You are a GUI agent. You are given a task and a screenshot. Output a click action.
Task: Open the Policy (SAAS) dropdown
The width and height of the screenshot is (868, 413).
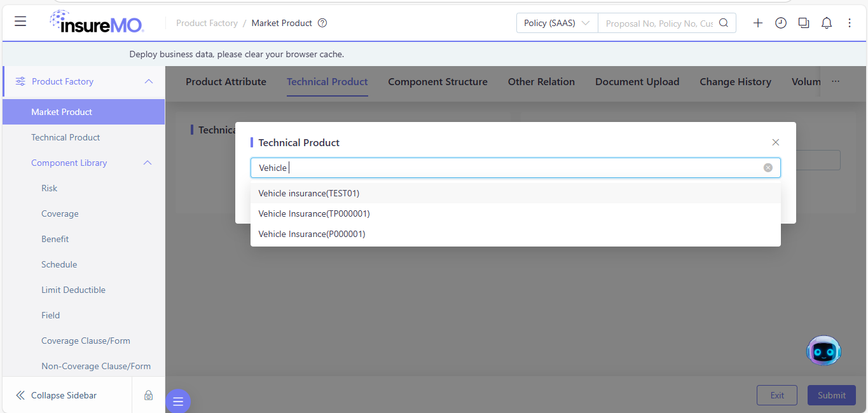click(557, 23)
